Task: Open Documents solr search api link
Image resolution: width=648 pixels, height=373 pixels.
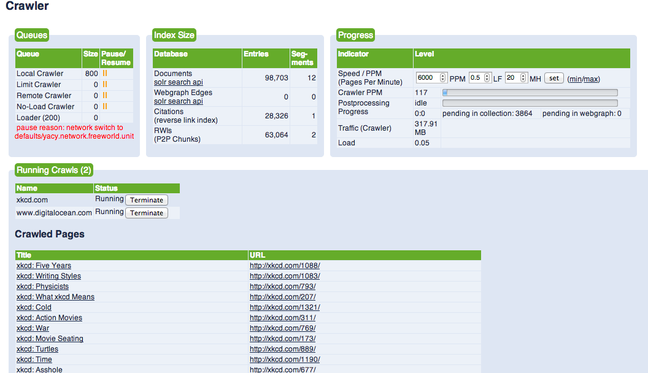Action: (x=179, y=82)
